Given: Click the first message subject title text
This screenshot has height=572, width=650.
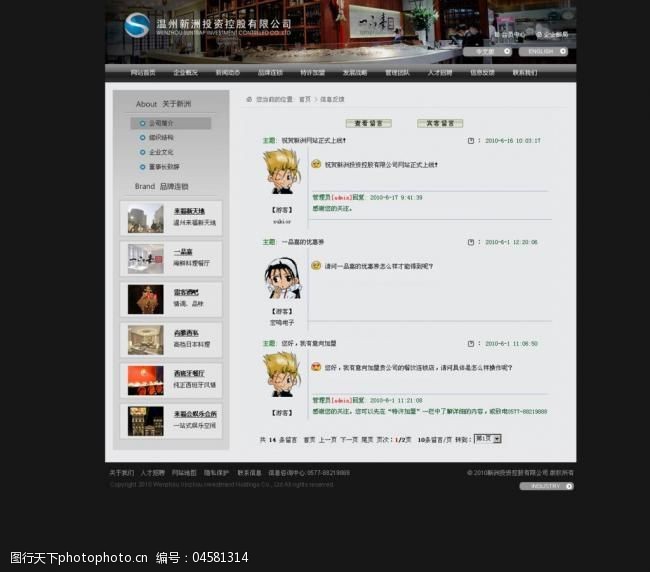Looking at the screenshot, I should pyautogui.click(x=313, y=141).
